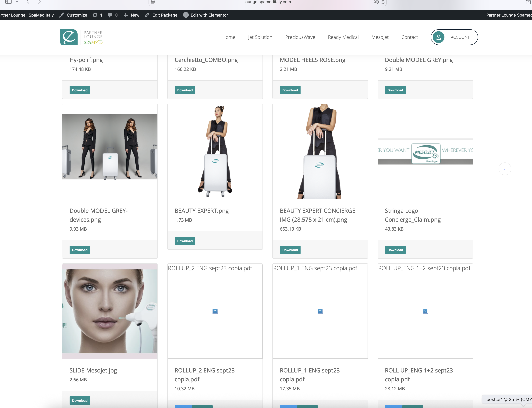Image resolution: width=532 pixels, height=408 pixels.
Task: Open the SLIDE Mesojet face thumbnail
Action: tap(110, 311)
